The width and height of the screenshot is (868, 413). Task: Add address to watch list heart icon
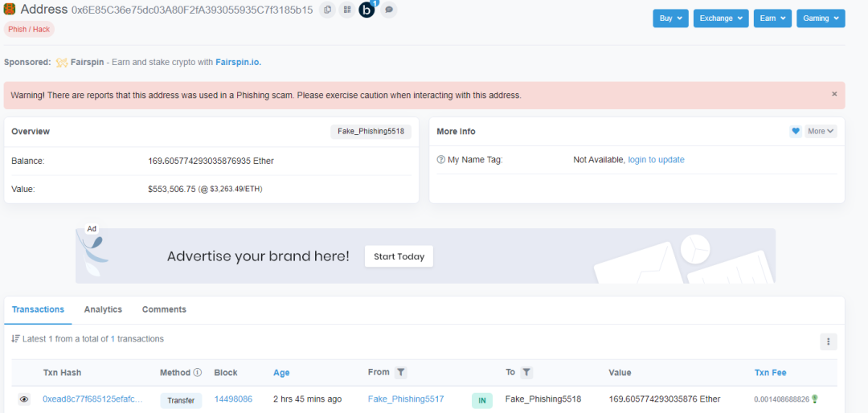click(796, 131)
